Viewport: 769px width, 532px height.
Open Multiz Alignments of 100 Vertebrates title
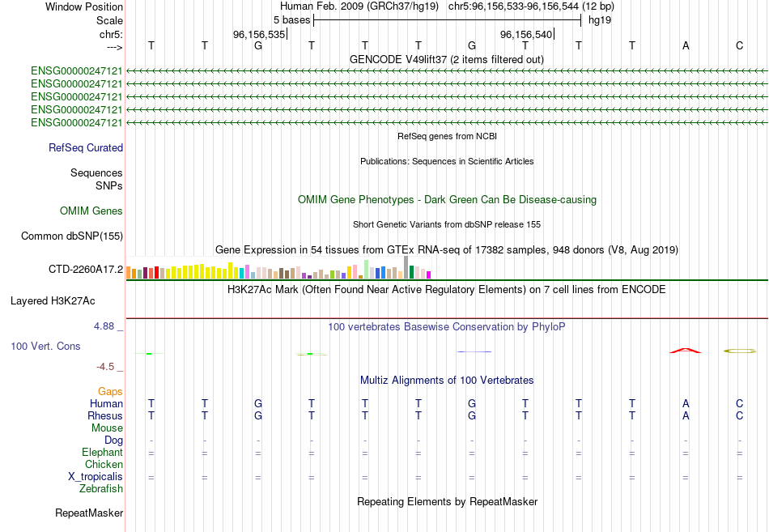(447, 381)
